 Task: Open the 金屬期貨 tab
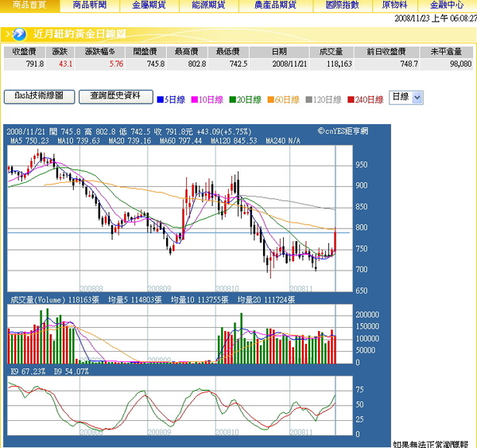[149, 6]
